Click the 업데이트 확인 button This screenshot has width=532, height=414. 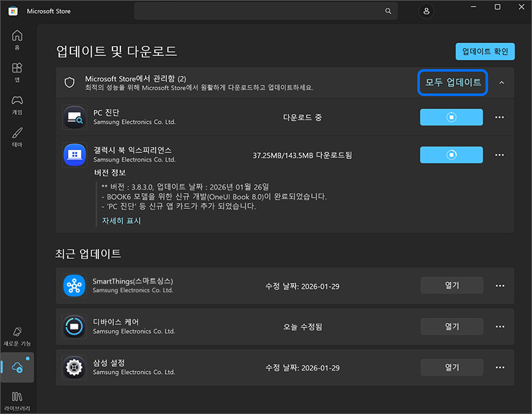[x=485, y=51]
